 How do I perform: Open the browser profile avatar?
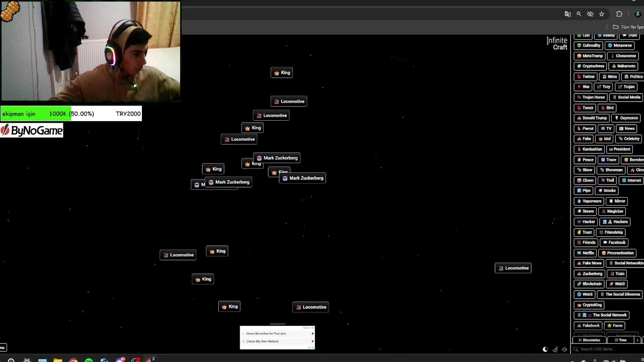638,14
